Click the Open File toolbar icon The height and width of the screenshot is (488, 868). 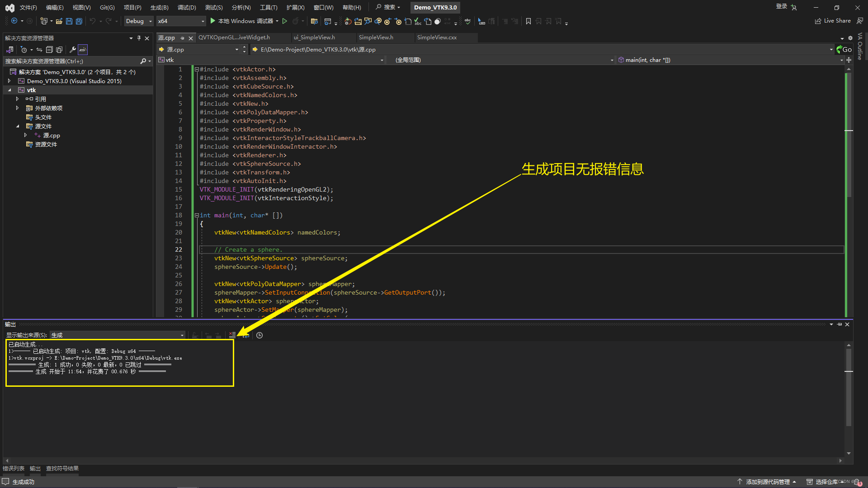tap(59, 21)
